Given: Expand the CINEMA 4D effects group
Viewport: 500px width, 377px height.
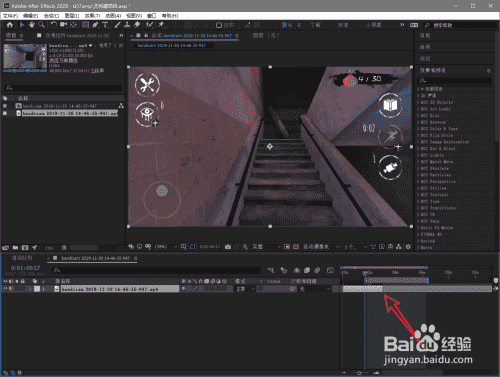Looking at the screenshot, I should tap(430, 234).
